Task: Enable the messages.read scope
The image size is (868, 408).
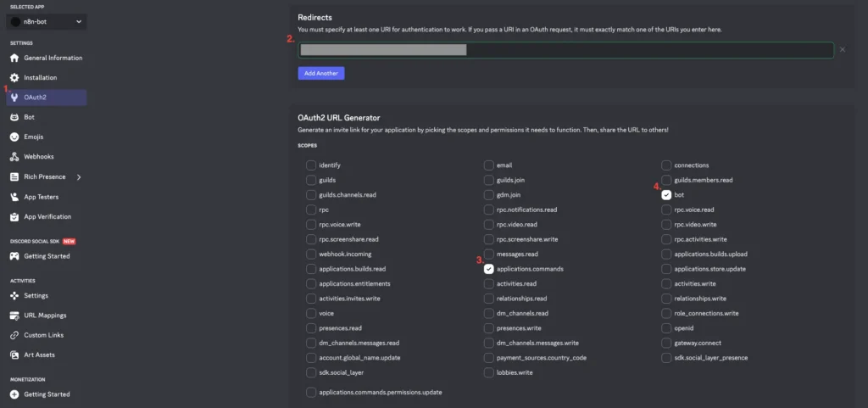Action: click(489, 254)
